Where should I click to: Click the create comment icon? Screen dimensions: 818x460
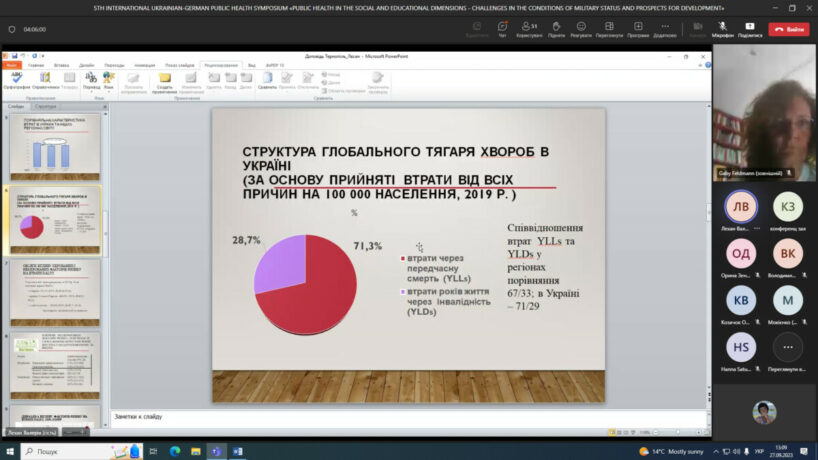(164, 79)
